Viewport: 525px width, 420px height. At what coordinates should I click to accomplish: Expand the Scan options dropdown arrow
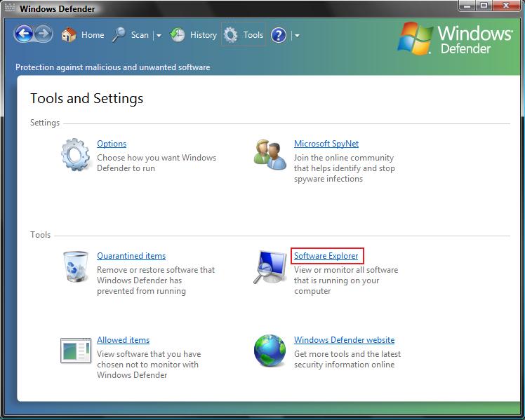159,35
